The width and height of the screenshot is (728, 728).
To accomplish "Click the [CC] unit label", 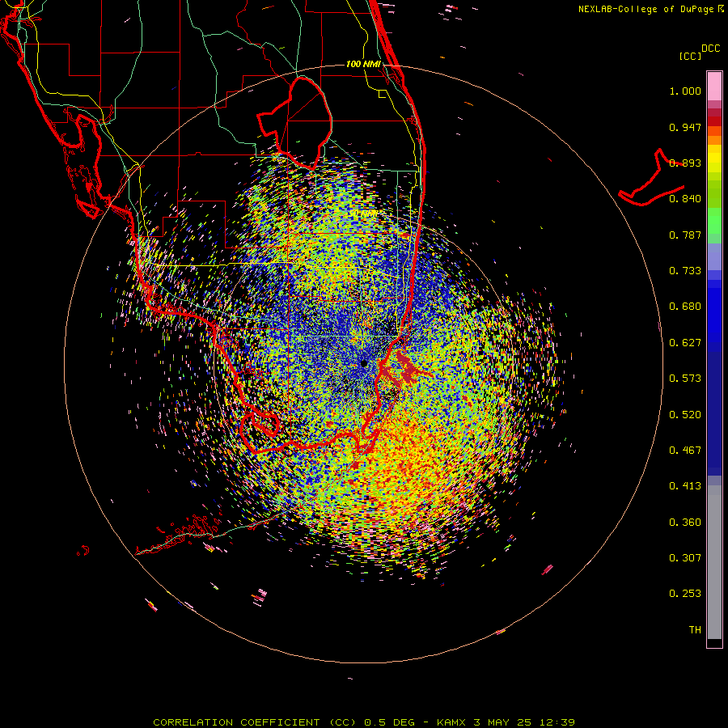I will click(x=690, y=56).
